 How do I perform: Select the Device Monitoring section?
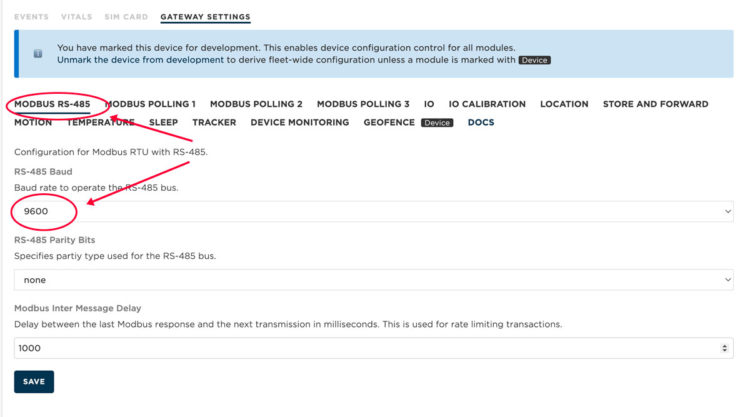point(299,122)
